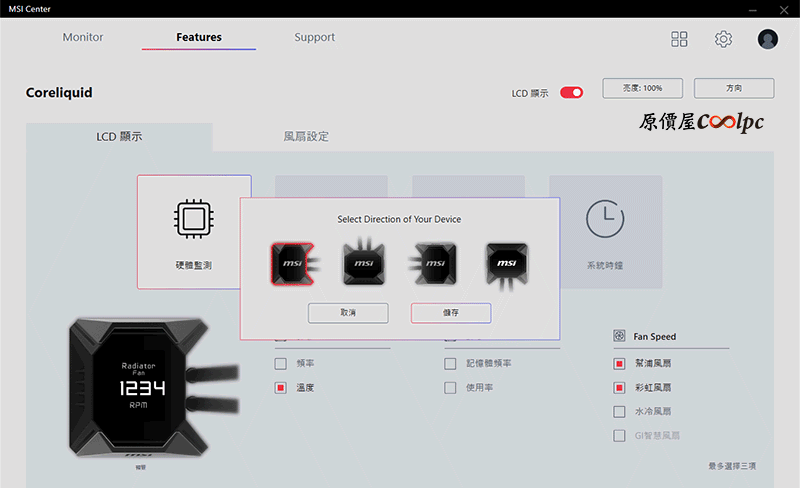
Task: Check the 使用率 usage checkbox
Action: click(x=450, y=388)
